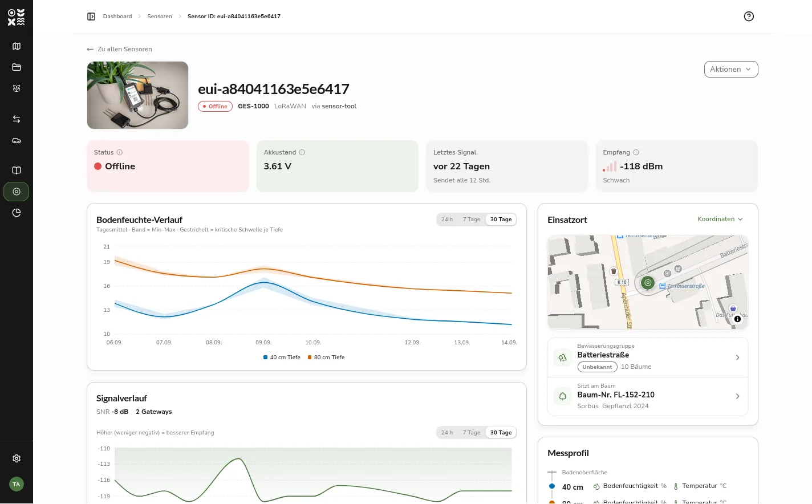Select 7 Tage in Signalverlauf chart
Image resolution: width=812 pixels, height=504 pixels.
[472, 433]
